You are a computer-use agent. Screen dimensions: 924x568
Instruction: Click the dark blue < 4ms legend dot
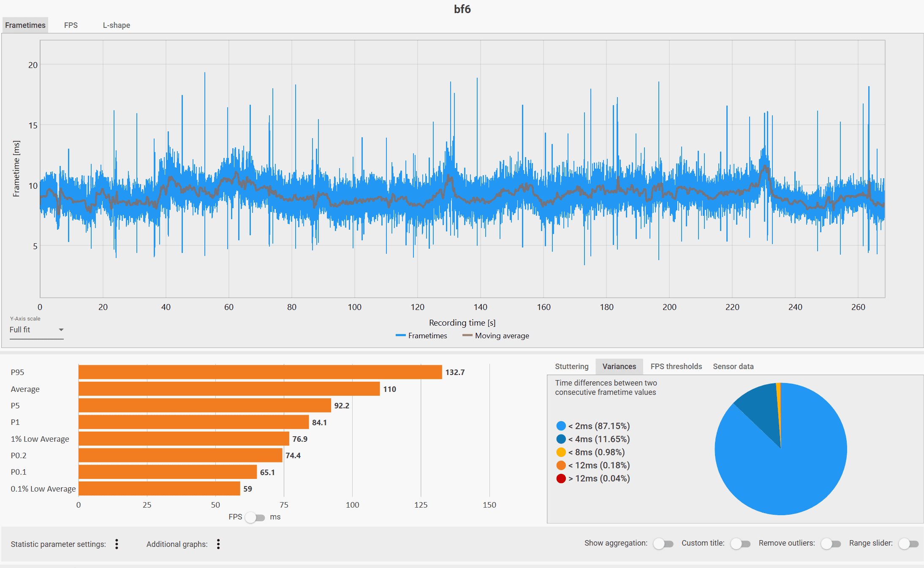click(561, 439)
